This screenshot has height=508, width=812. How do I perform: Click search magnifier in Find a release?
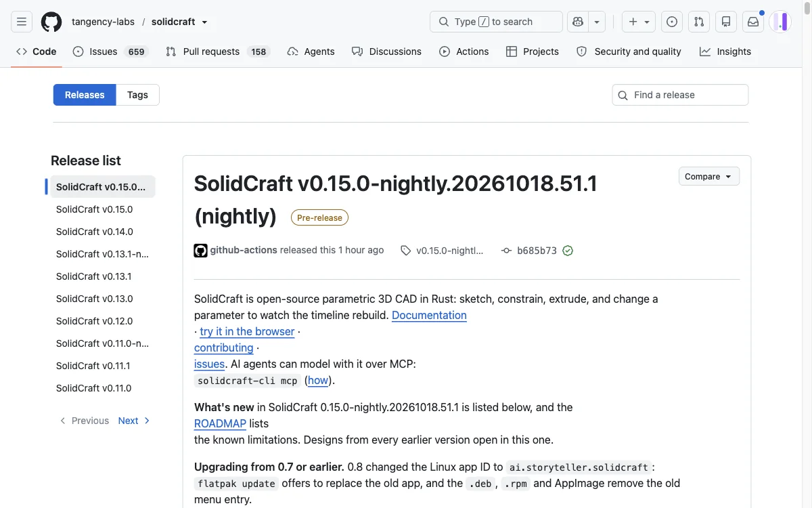[623, 95]
